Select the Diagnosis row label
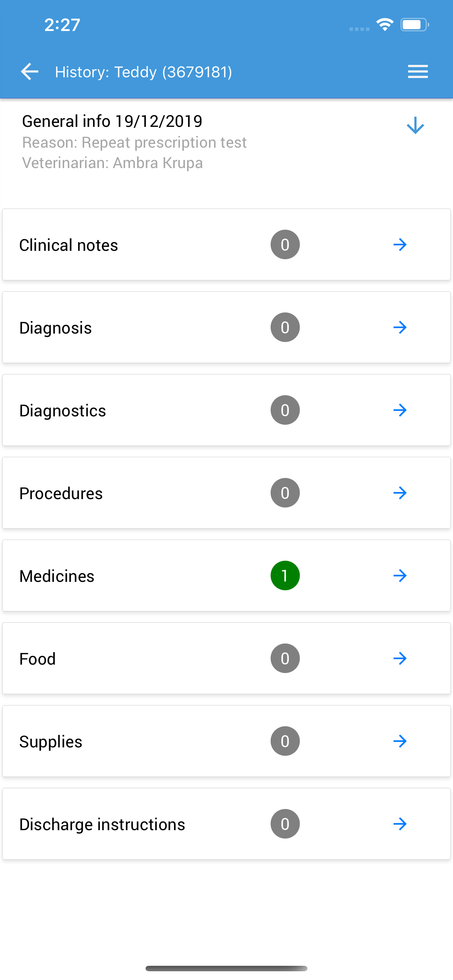The height and width of the screenshot is (980, 453). click(55, 328)
